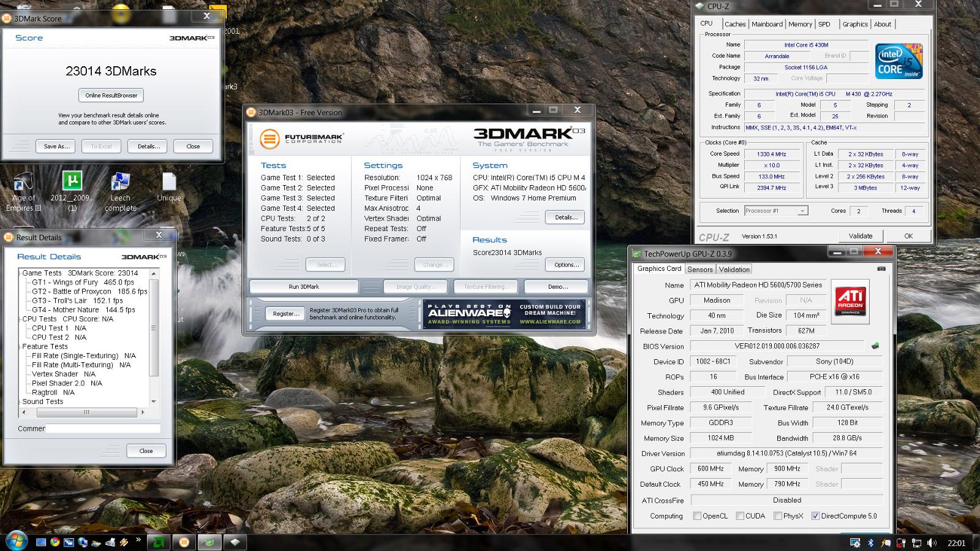Image resolution: width=980 pixels, height=551 pixels.
Task: Open volume speaker tray icon
Action: (932, 543)
